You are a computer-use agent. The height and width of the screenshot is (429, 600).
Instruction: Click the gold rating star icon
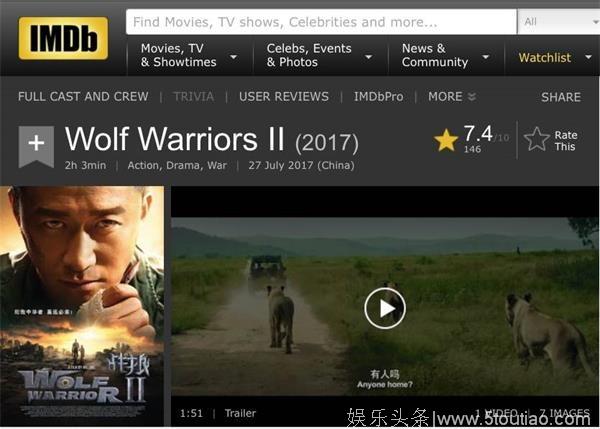pyautogui.click(x=446, y=140)
